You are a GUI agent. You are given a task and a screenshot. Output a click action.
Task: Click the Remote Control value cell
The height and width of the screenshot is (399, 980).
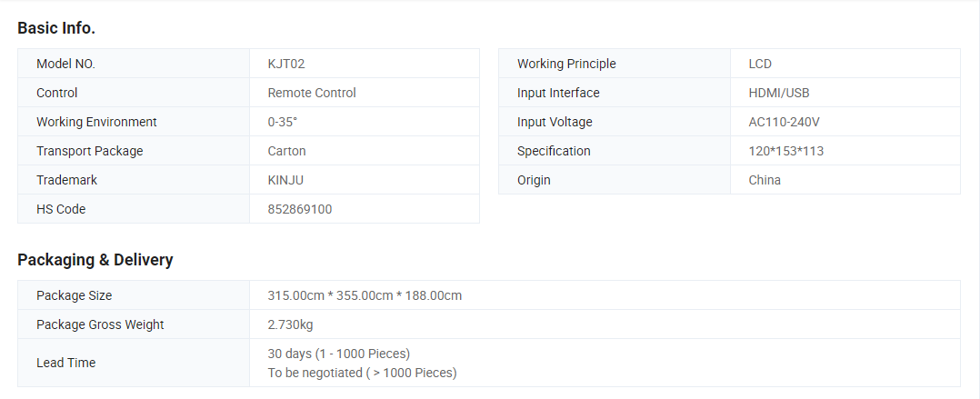point(312,93)
